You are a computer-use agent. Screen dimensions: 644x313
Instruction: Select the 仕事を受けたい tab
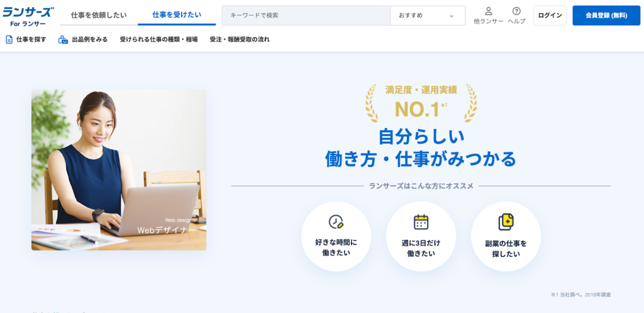177,15
